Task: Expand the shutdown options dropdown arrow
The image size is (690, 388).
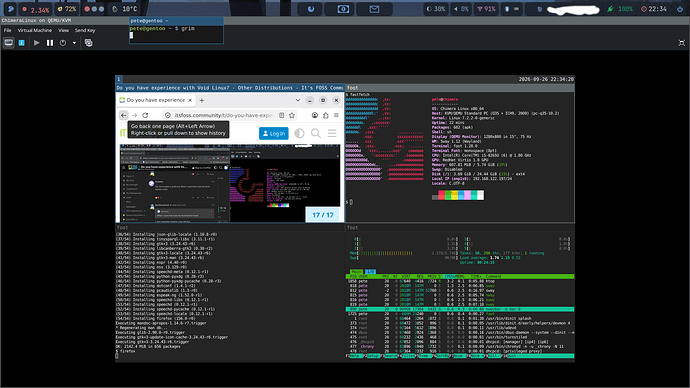Action: tap(74, 43)
